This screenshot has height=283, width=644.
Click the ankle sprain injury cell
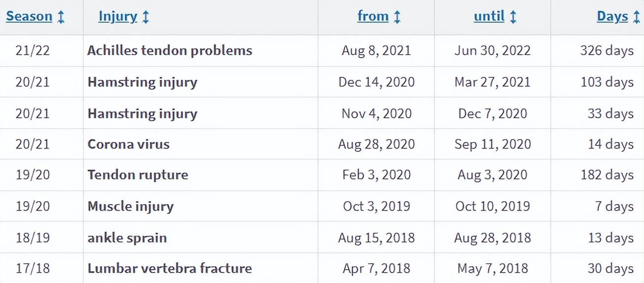(x=127, y=238)
